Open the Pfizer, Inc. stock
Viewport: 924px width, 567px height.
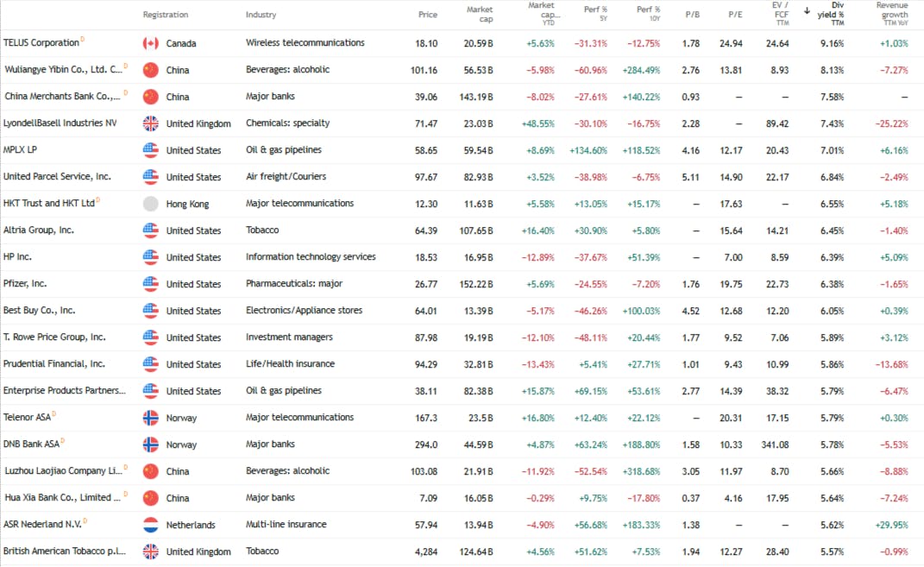point(25,283)
